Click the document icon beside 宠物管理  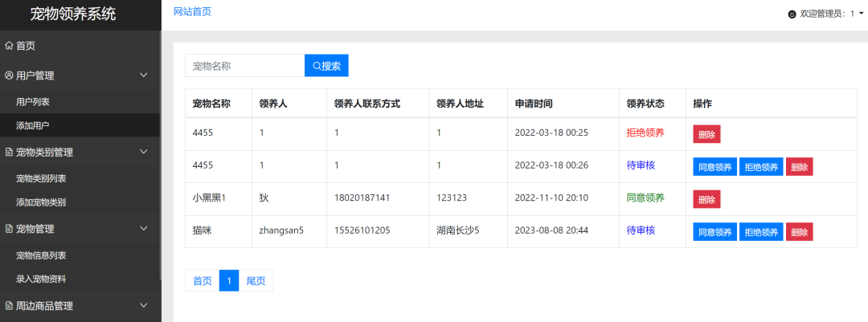tap(9, 229)
